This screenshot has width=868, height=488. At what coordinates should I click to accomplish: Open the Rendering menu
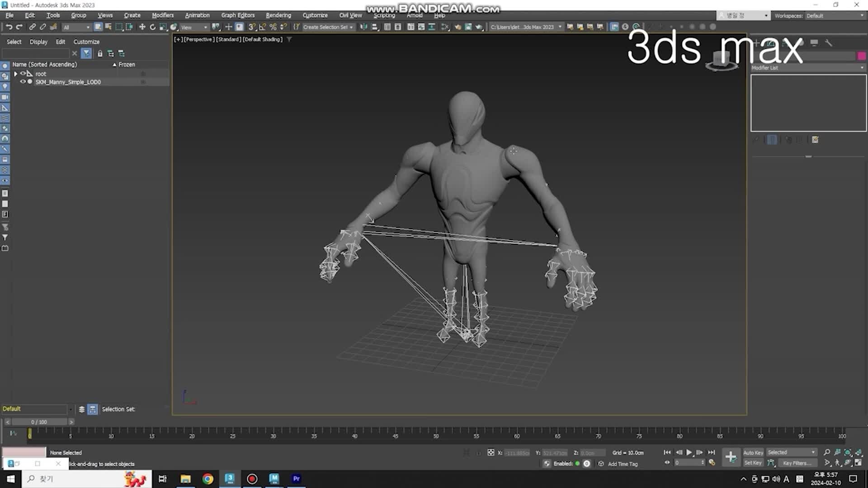click(x=278, y=15)
